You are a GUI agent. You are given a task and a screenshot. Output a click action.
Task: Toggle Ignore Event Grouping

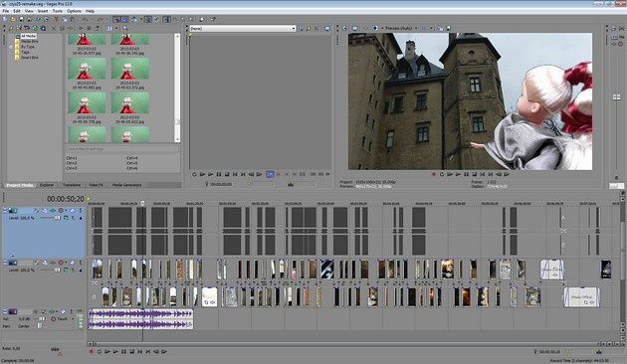pyautogui.click(x=156, y=19)
